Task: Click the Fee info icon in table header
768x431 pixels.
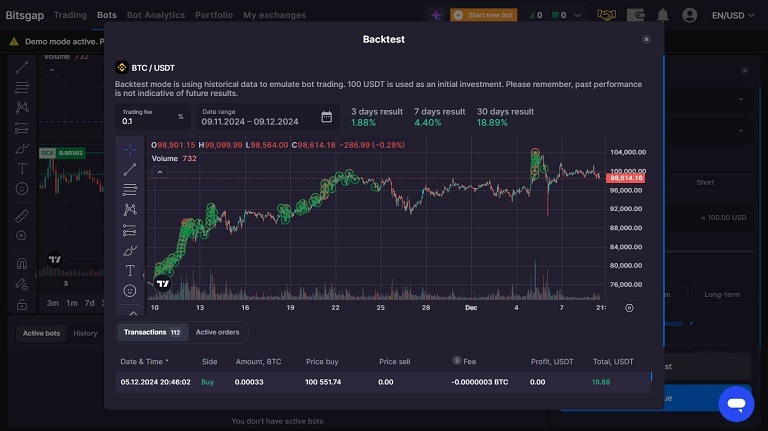Action: [x=456, y=360]
